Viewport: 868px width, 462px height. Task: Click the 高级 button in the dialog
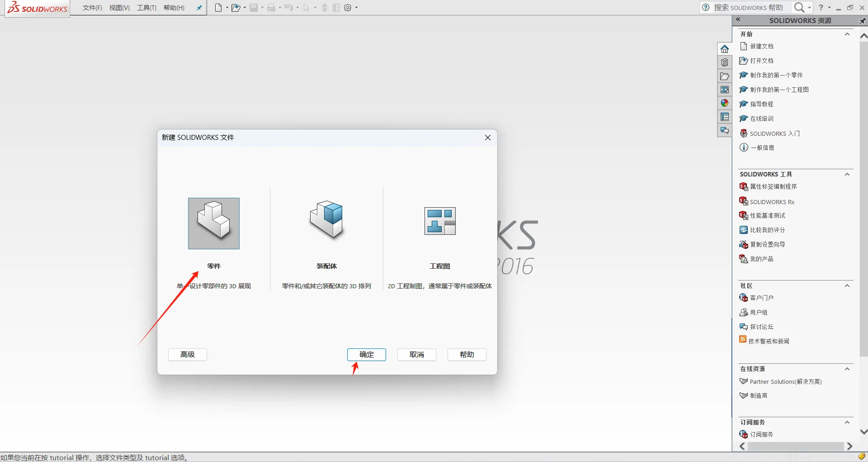click(188, 355)
